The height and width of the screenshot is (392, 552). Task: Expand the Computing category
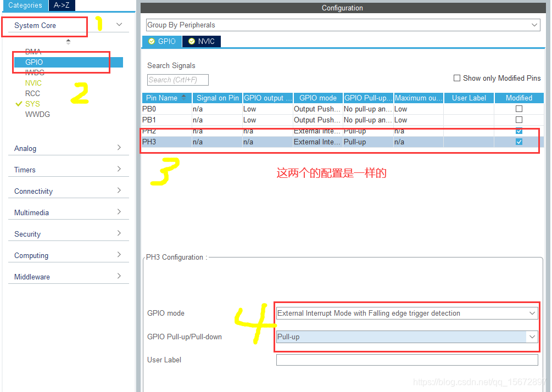(x=119, y=255)
